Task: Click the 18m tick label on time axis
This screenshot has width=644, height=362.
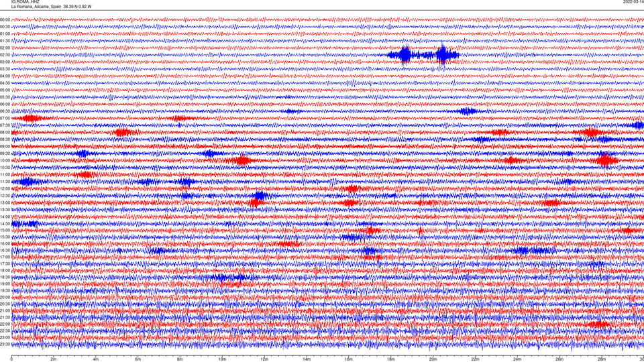Action: coord(391,359)
